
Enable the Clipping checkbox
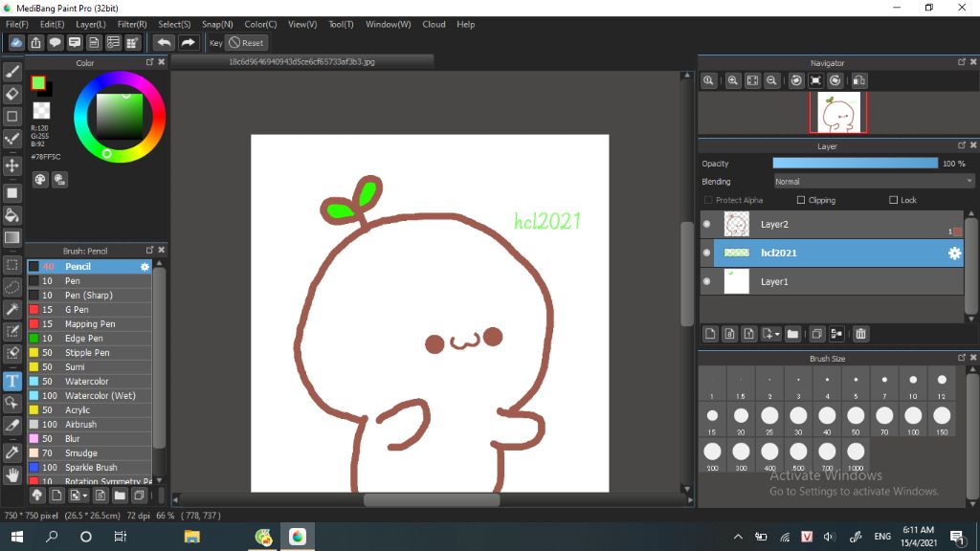(x=801, y=200)
